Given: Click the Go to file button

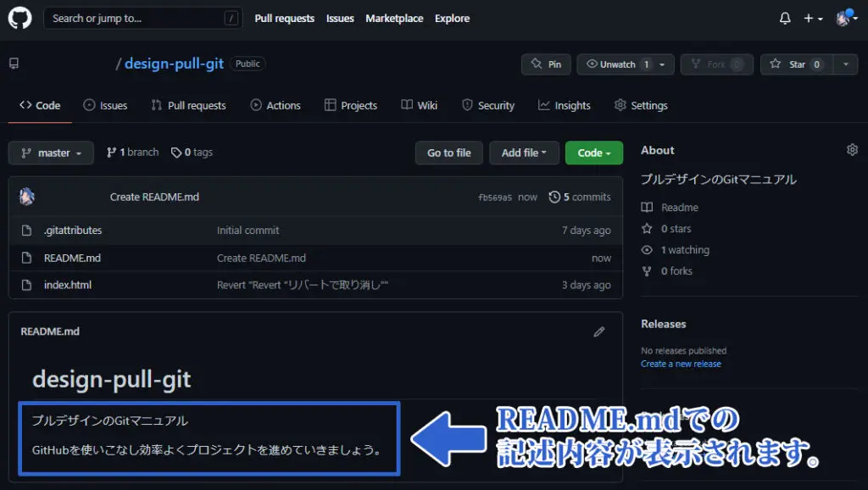Looking at the screenshot, I should pos(448,153).
